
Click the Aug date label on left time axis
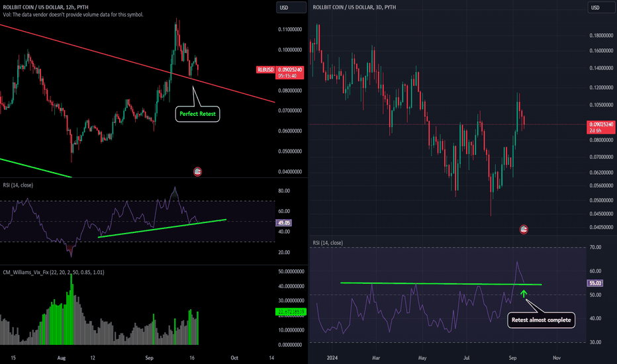pos(62,357)
